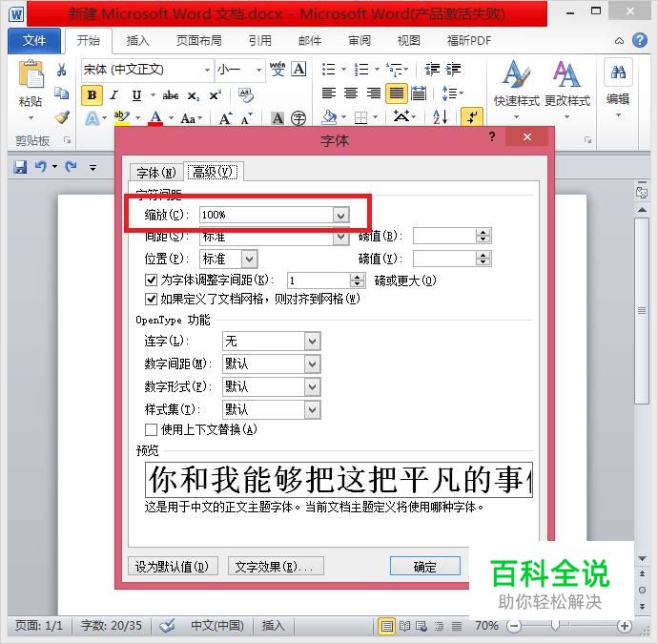Switch to the 审阅 Review tab
The image size is (658, 644).
(360, 41)
